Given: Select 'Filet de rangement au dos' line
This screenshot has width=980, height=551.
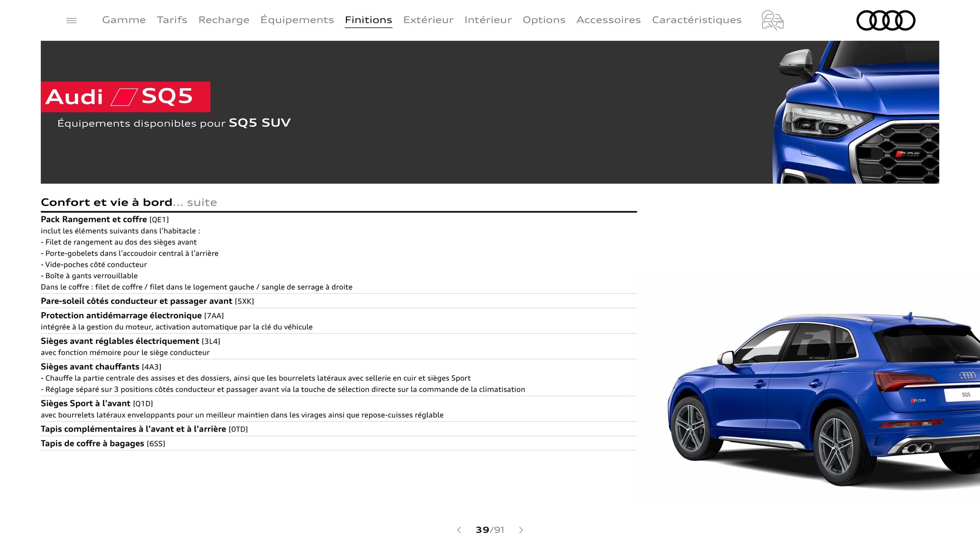Looking at the screenshot, I should point(119,242).
